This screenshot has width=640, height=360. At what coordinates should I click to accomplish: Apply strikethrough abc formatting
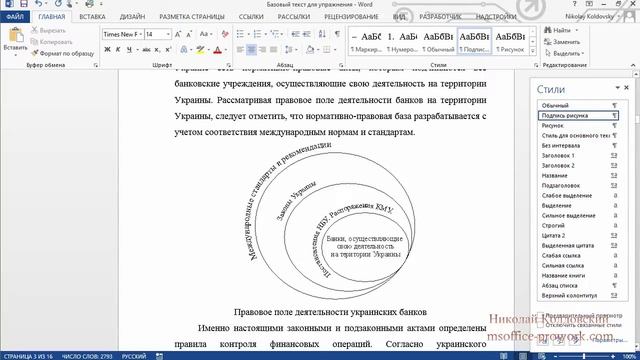[x=146, y=49]
